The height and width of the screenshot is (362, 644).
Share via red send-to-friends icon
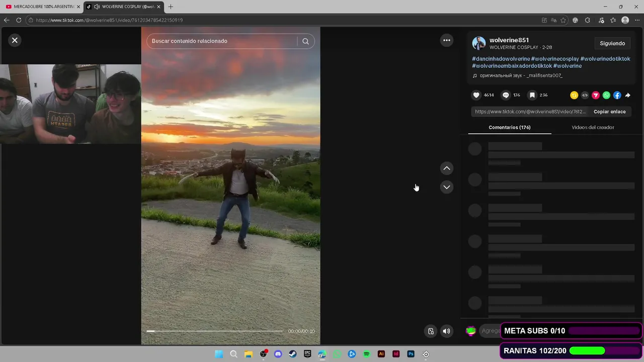tap(596, 95)
